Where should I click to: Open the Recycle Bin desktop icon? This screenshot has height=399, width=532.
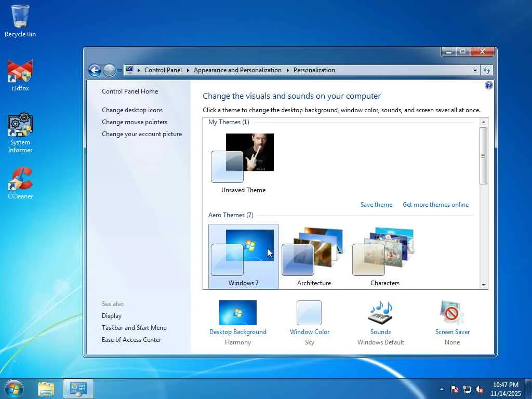(20, 21)
